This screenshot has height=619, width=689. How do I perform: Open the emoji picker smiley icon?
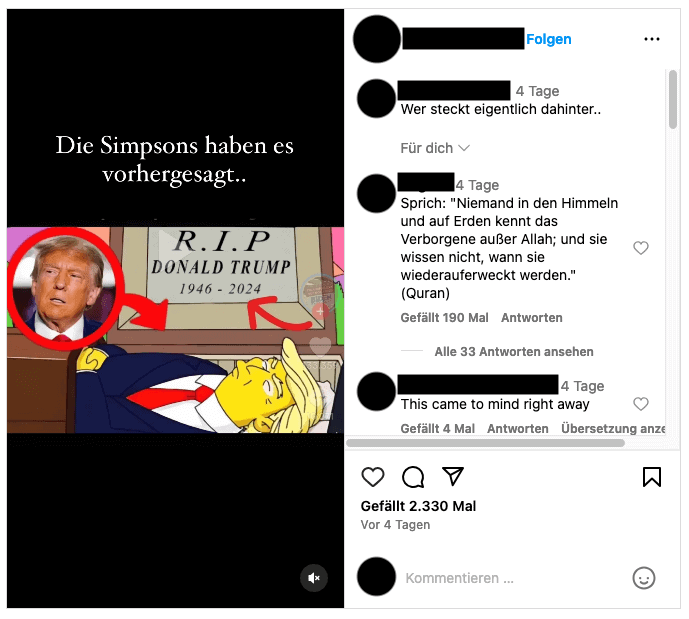tap(644, 578)
